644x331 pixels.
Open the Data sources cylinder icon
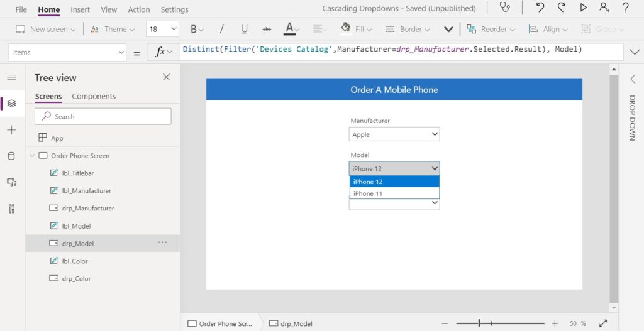(x=11, y=156)
